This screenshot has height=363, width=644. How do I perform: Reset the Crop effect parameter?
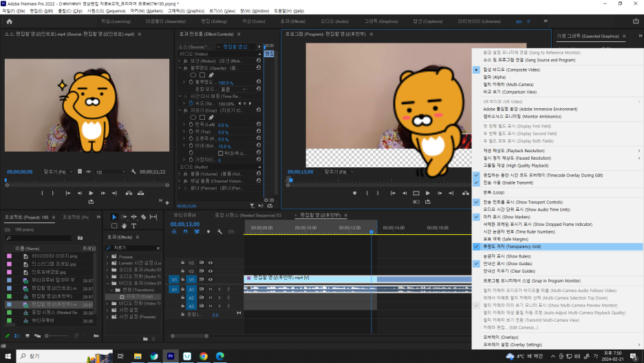click(258, 110)
